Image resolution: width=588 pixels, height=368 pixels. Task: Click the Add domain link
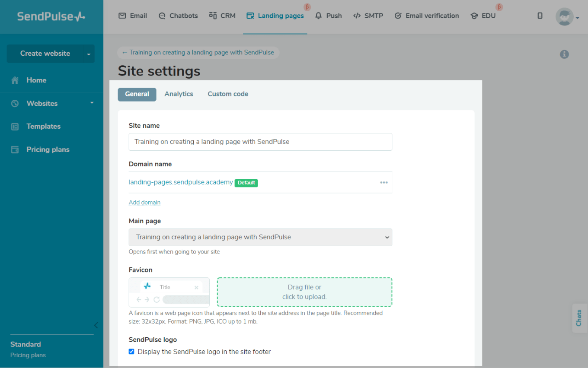[144, 202]
